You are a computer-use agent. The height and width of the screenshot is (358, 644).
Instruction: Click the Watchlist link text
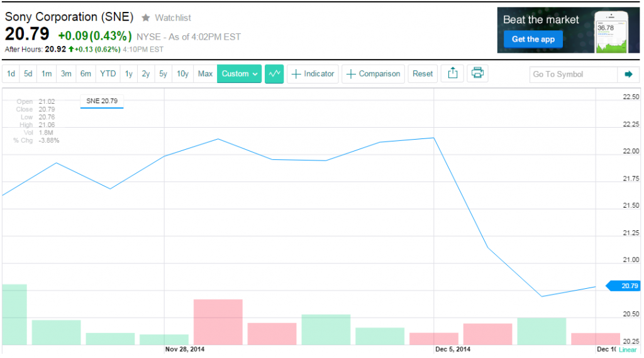(x=172, y=18)
